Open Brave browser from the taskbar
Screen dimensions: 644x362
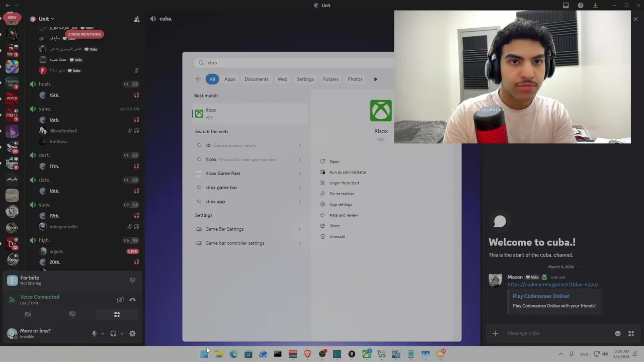click(307, 354)
